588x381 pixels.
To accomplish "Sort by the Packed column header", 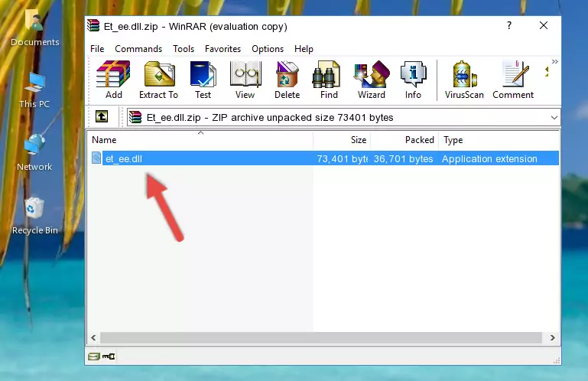I will (404, 140).
